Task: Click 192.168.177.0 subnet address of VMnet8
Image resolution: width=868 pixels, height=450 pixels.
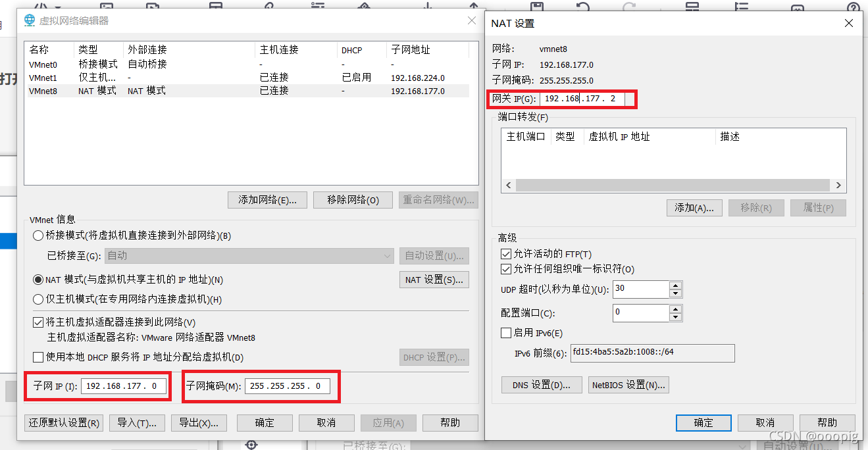Action: point(418,91)
